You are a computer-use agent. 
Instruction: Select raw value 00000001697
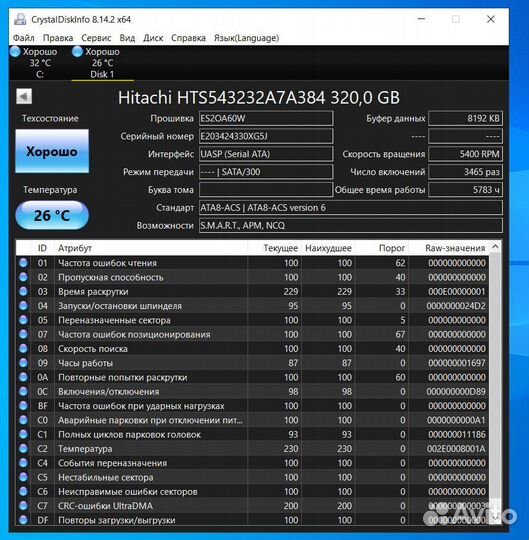[x=457, y=363]
